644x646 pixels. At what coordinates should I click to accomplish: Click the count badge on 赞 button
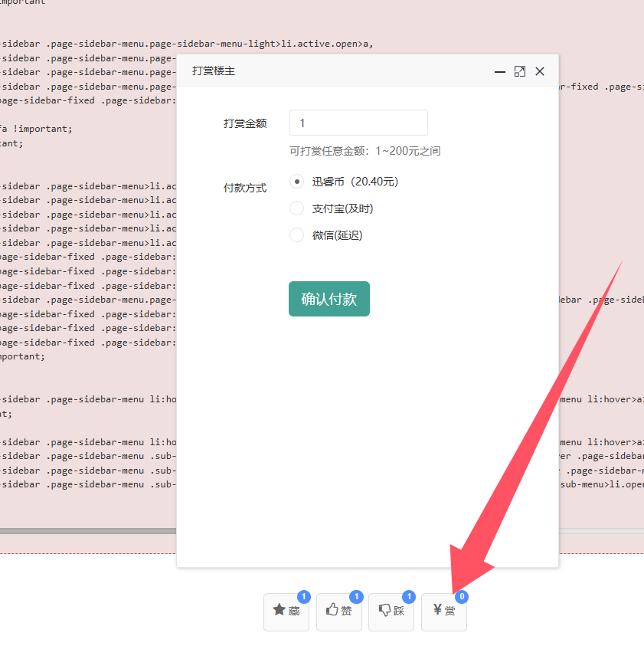click(356, 597)
